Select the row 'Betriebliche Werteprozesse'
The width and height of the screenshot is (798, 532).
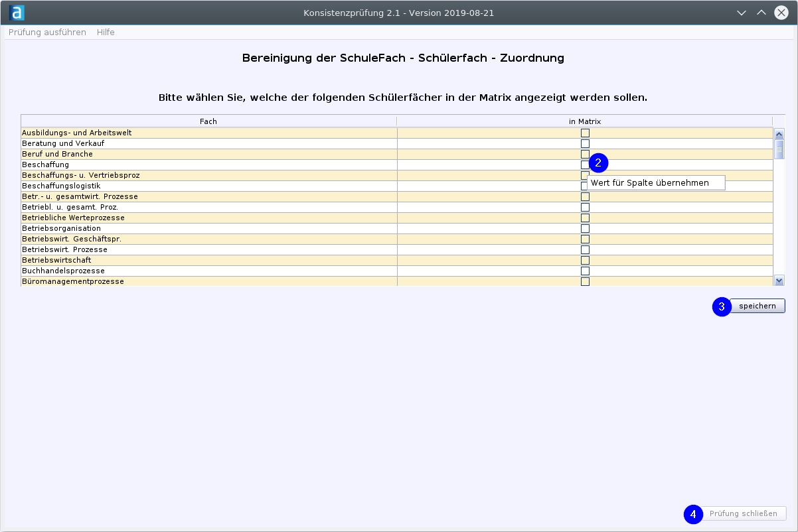pos(397,218)
